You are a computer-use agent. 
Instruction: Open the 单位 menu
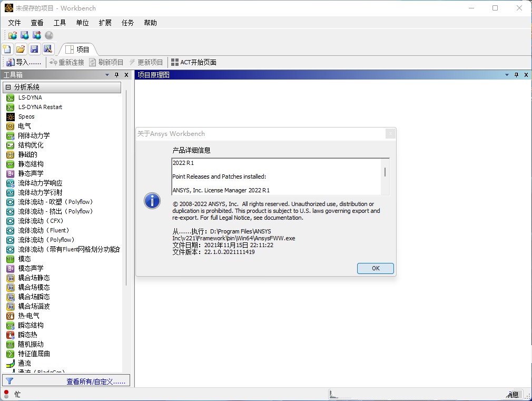pyautogui.click(x=83, y=23)
